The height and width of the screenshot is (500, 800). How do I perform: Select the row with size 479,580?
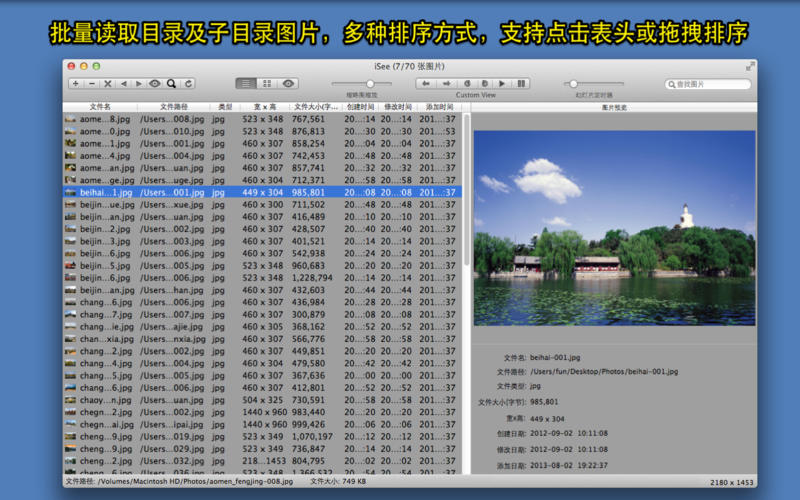point(262,364)
